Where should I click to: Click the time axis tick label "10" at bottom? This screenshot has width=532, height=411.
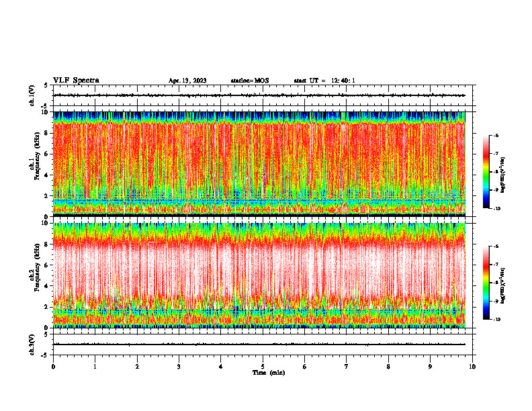(x=472, y=367)
